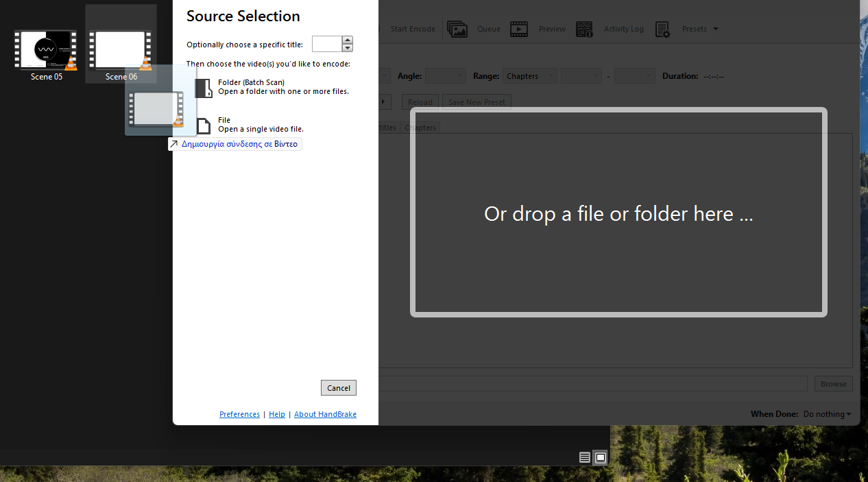Open the About HandBrake link
The width and height of the screenshot is (868, 482).
pyautogui.click(x=325, y=414)
